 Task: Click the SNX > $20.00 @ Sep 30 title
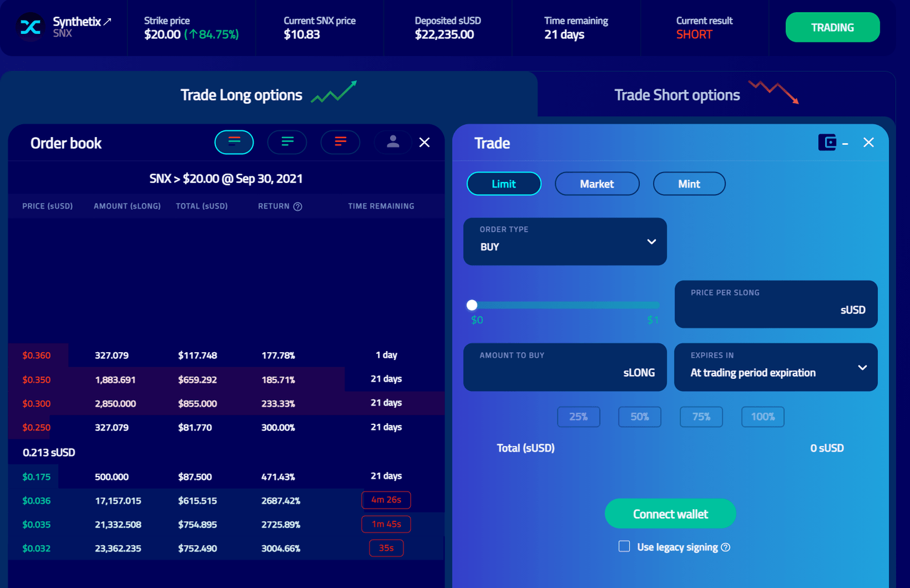coord(226,178)
